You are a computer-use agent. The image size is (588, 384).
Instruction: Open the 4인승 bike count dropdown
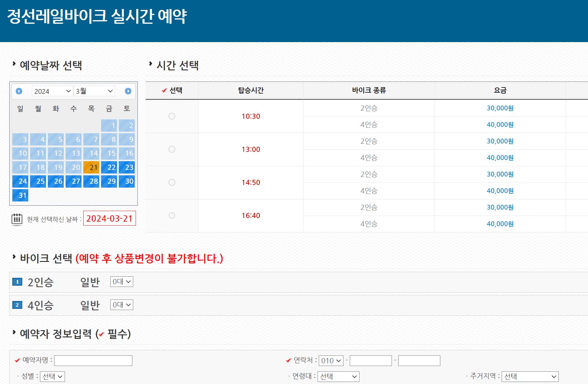pyautogui.click(x=122, y=305)
